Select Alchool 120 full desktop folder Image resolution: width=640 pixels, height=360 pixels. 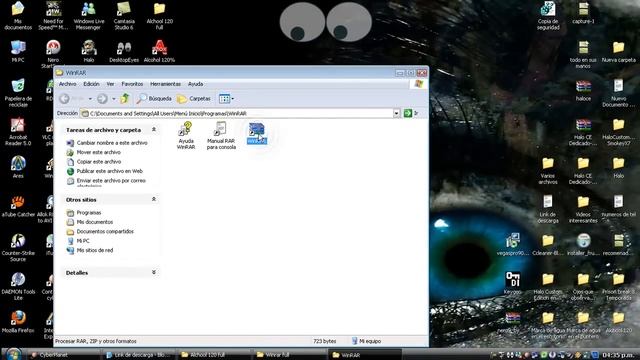click(x=160, y=16)
